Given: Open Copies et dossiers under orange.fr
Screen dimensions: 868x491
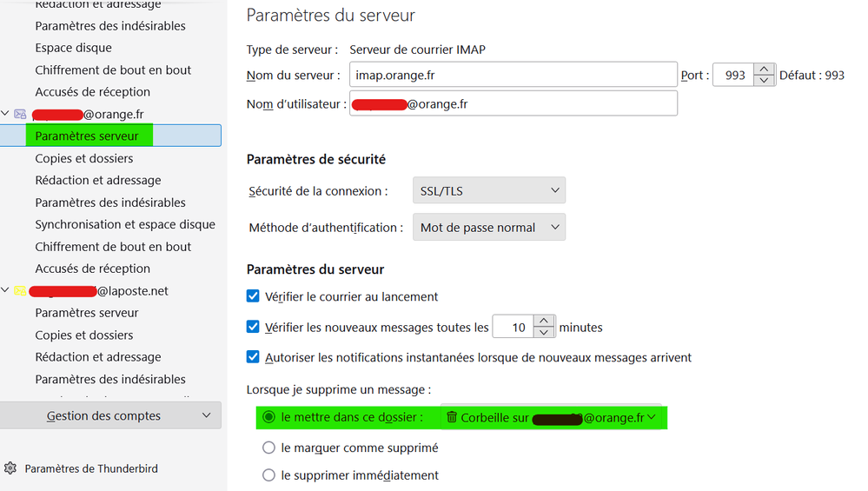Looking at the screenshot, I should pyautogui.click(x=84, y=158).
